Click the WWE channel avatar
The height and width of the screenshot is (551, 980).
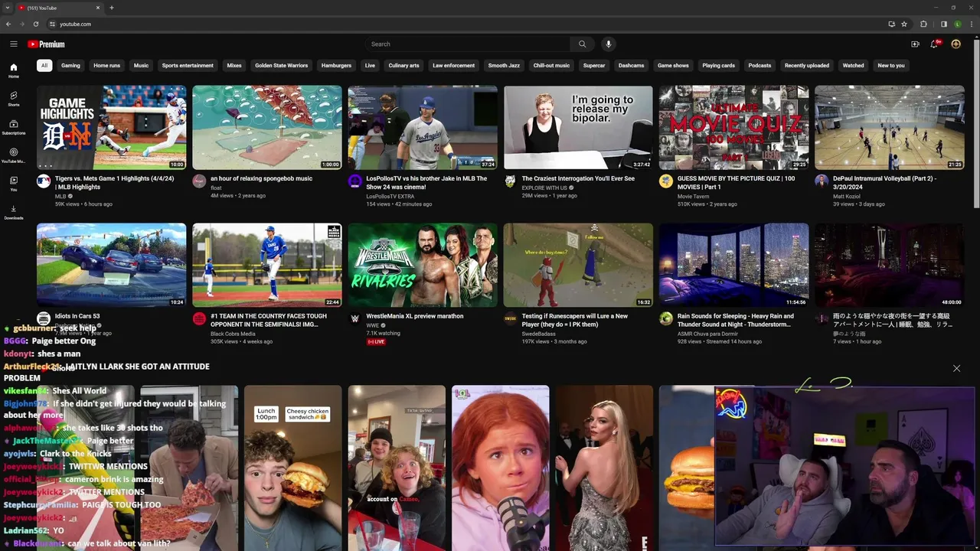point(355,318)
